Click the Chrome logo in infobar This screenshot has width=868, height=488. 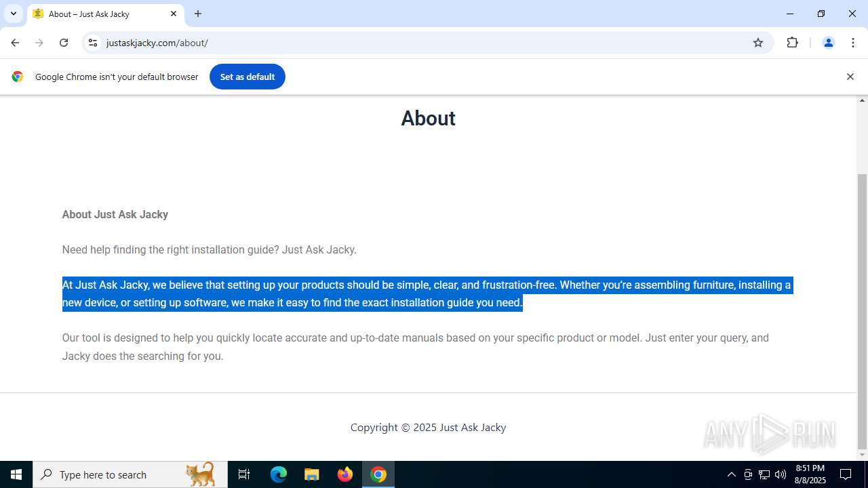pyautogui.click(x=18, y=77)
